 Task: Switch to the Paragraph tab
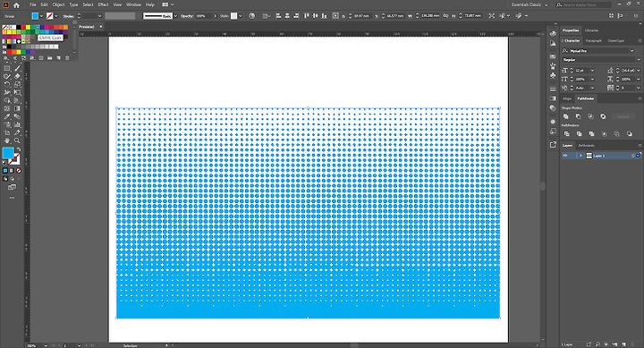point(594,40)
